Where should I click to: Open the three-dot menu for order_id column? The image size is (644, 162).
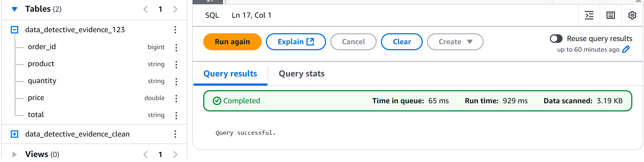click(x=176, y=47)
